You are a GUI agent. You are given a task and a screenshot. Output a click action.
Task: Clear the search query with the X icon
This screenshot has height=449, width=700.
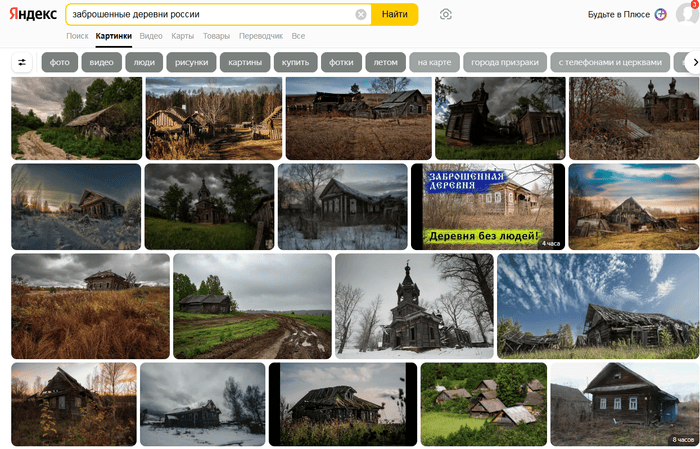[x=361, y=15]
